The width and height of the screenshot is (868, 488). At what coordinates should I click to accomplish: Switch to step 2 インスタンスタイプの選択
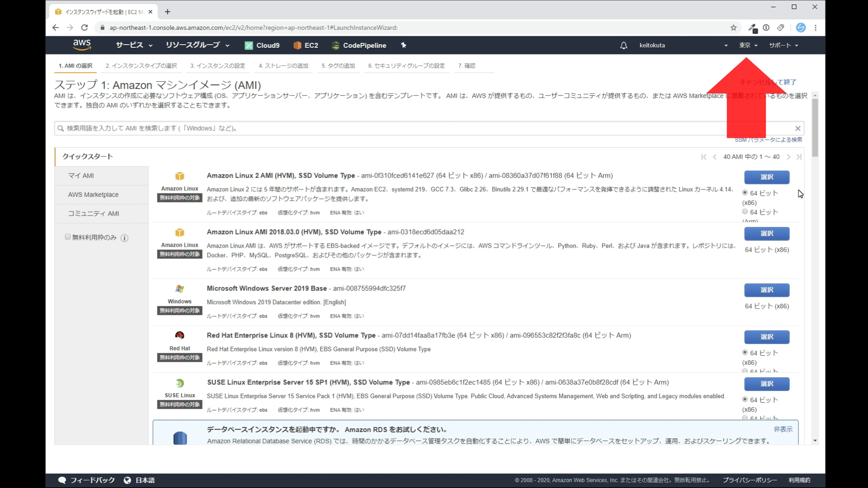click(x=141, y=66)
